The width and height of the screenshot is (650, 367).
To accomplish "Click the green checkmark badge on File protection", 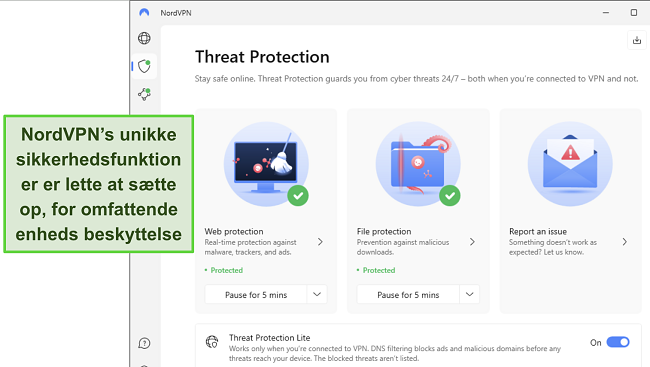I will [x=450, y=196].
